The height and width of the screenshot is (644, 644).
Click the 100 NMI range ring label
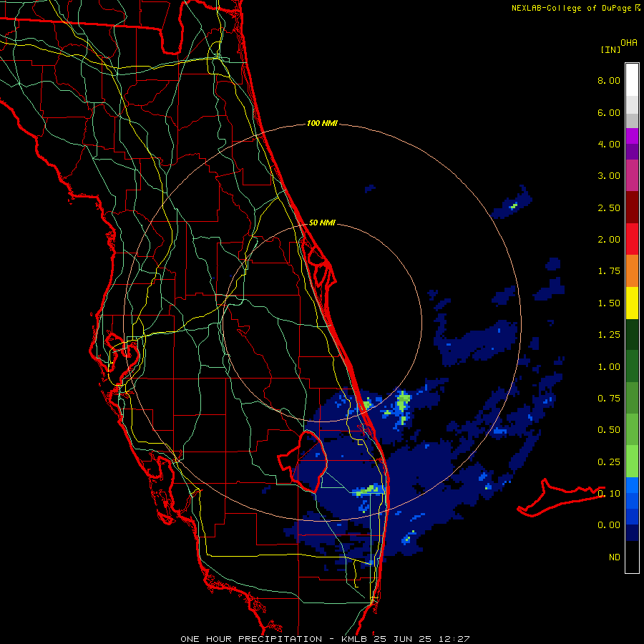pos(322,123)
